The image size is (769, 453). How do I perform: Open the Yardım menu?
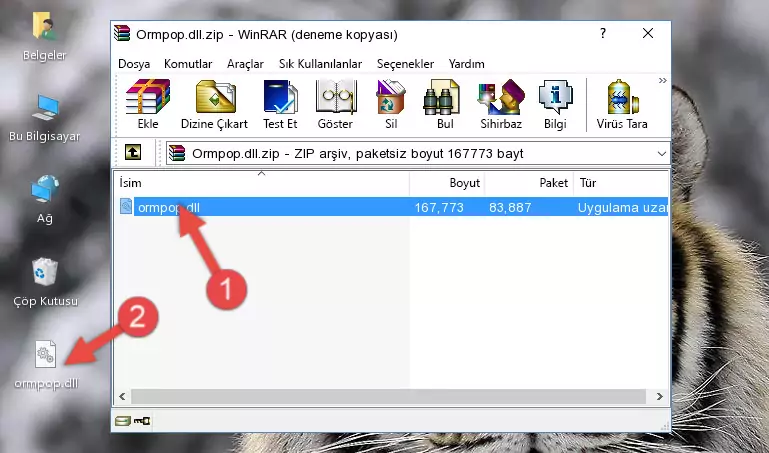pyautogui.click(x=466, y=64)
